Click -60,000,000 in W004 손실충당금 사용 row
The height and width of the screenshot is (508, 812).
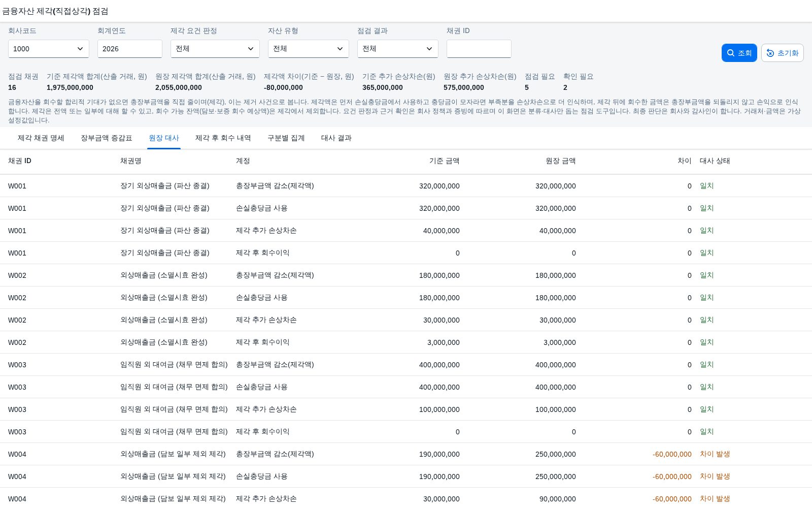[672, 477]
